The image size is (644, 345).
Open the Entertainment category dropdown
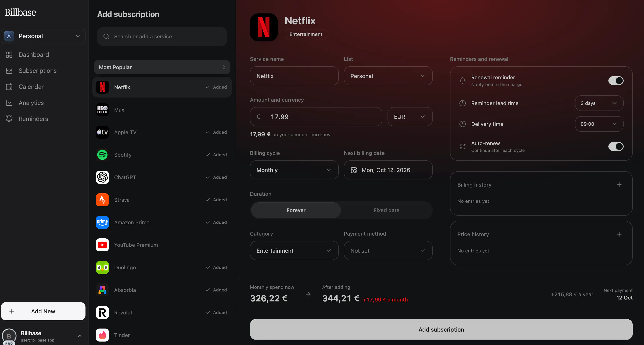tap(294, 251)
